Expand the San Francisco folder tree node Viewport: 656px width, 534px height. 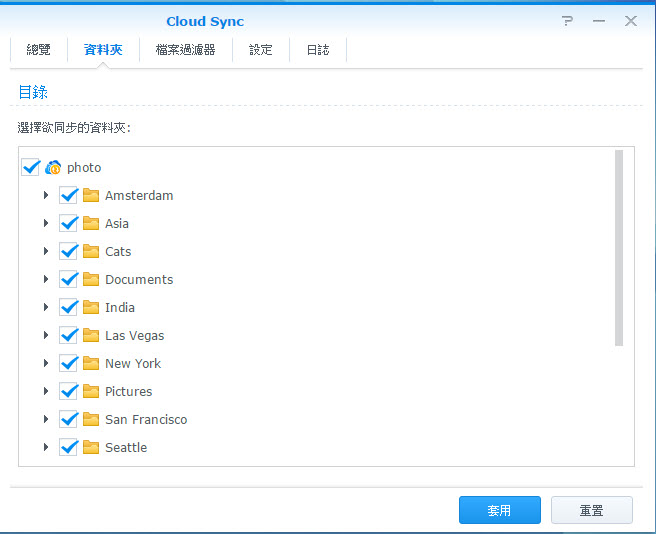(46, 419)
